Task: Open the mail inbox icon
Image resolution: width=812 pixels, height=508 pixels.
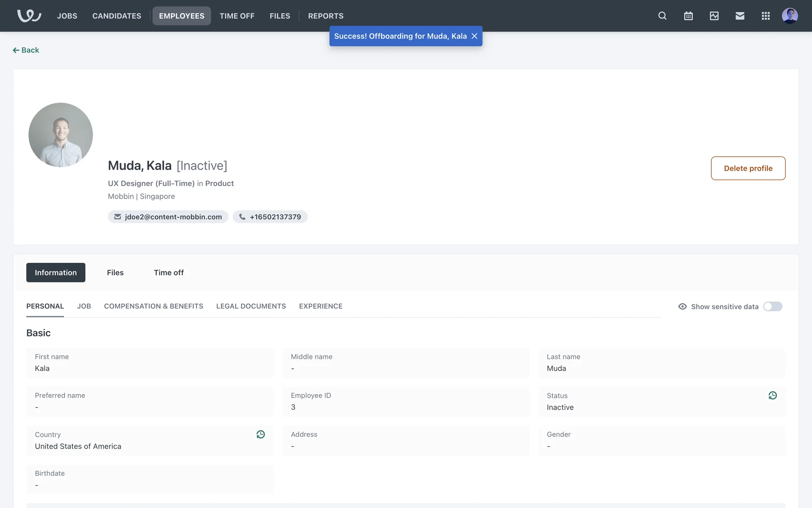Action: point(740,16)
